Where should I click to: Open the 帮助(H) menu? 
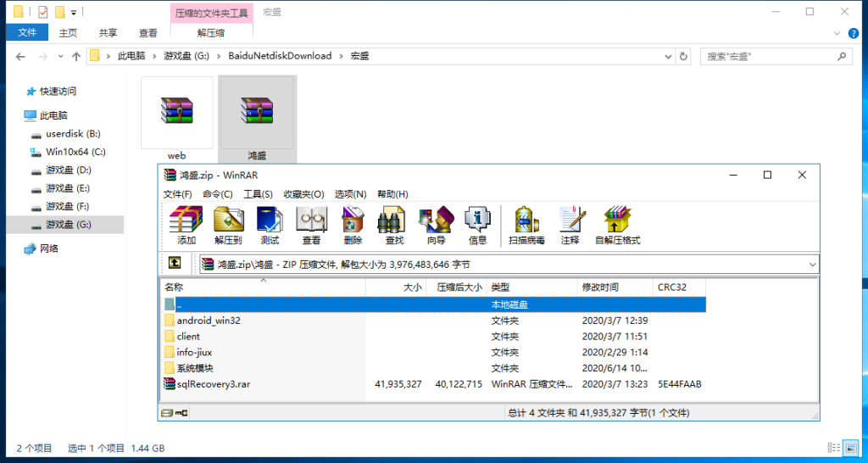pos(393,194)
